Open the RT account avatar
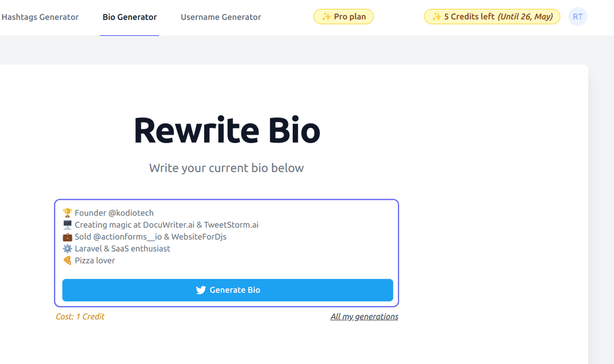Viewport: 614px width, 364px height. [x=578, y=16]
